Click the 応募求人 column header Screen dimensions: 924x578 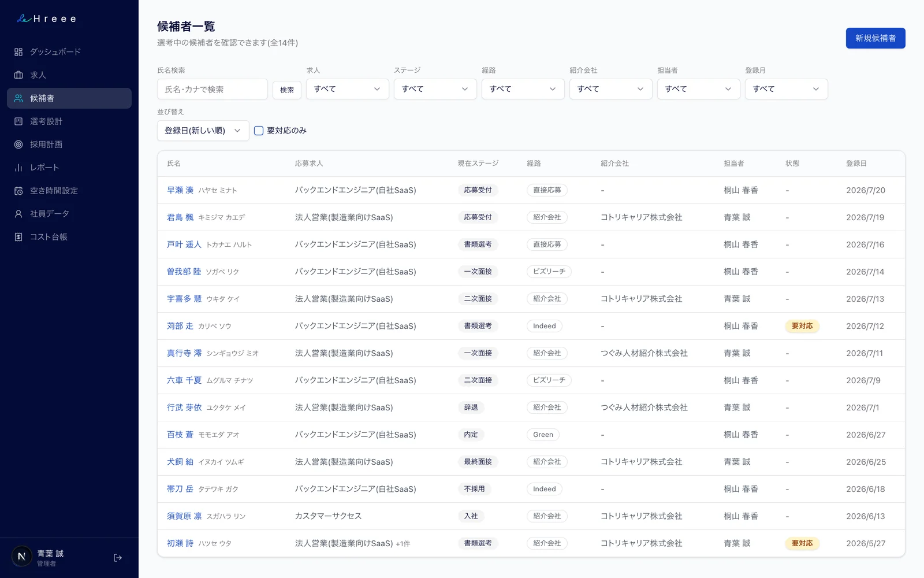coord(309,164)
